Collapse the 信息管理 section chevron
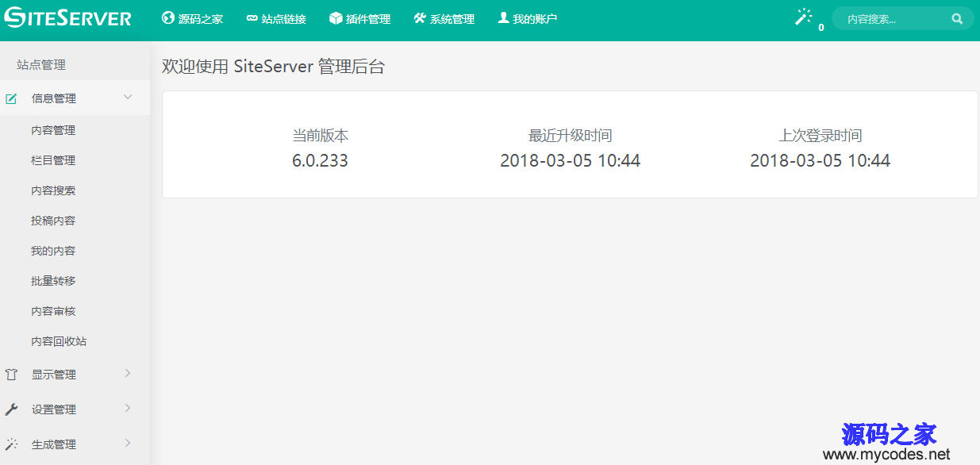Image resolution: width=980 pixels, height=465 pixels. click(x=128, y=98)
